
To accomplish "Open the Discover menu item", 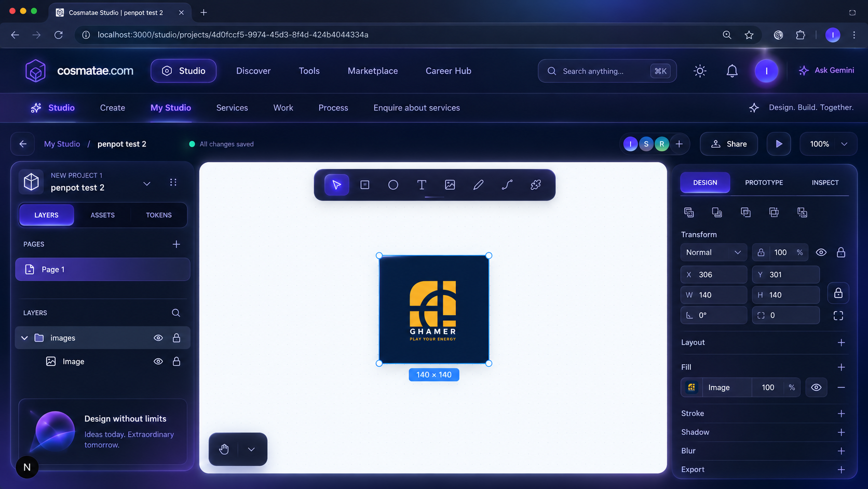I will point(253,71).
